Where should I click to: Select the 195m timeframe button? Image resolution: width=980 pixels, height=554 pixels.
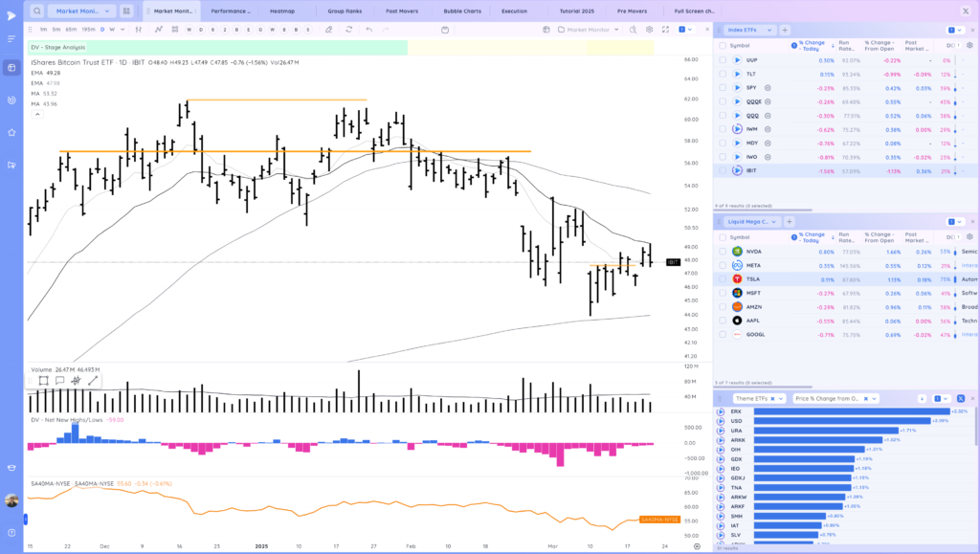[x=89, y=30]
